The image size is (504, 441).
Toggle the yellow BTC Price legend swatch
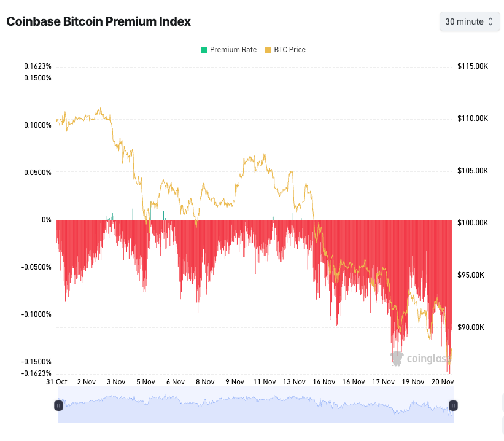tap(268, 50)
